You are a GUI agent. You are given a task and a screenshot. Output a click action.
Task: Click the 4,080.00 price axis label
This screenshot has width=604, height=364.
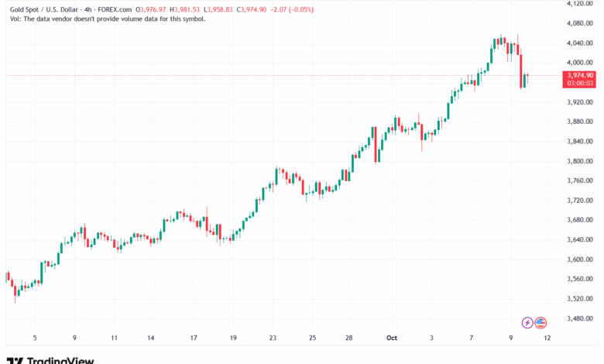point(579,23)
